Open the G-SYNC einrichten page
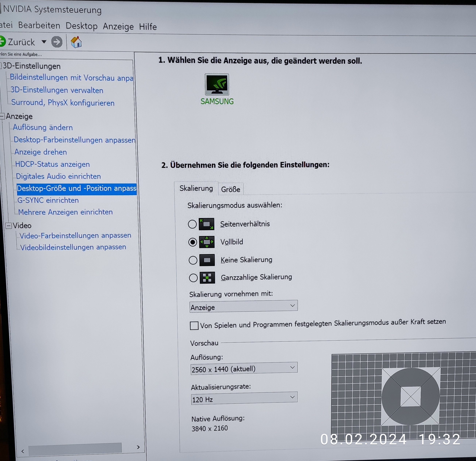 pyautogui.click(x=48, y=200)
